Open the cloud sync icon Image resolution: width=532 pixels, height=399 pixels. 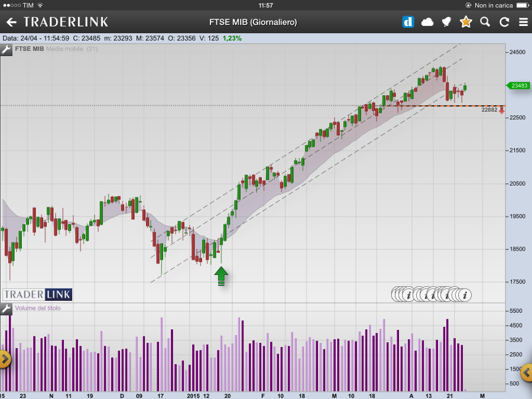[427, 22]
